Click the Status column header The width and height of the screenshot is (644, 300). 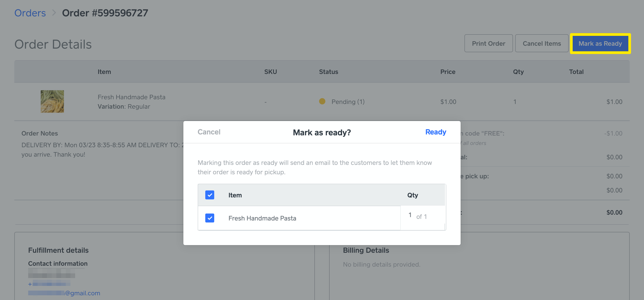click(328, 72)
